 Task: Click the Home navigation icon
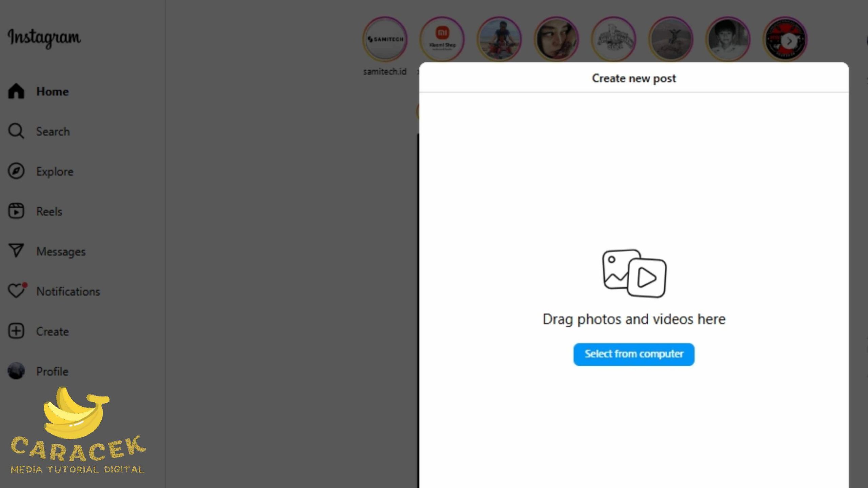coord(16,91)
